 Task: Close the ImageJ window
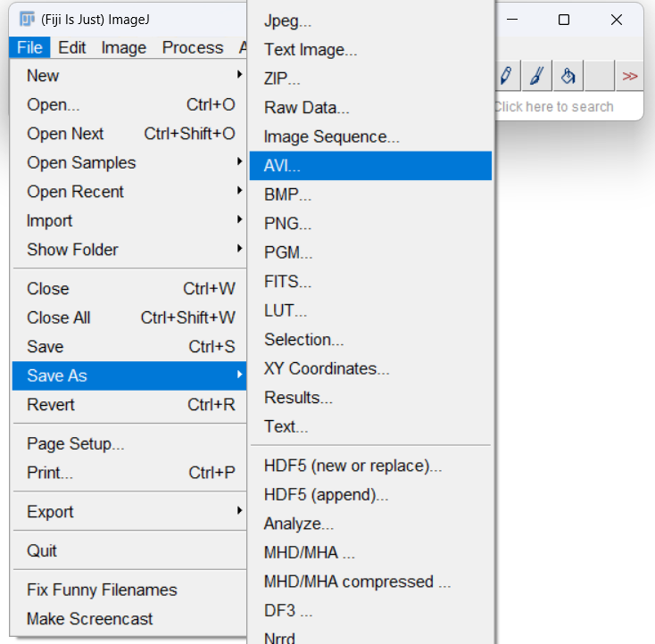[617, 20]
